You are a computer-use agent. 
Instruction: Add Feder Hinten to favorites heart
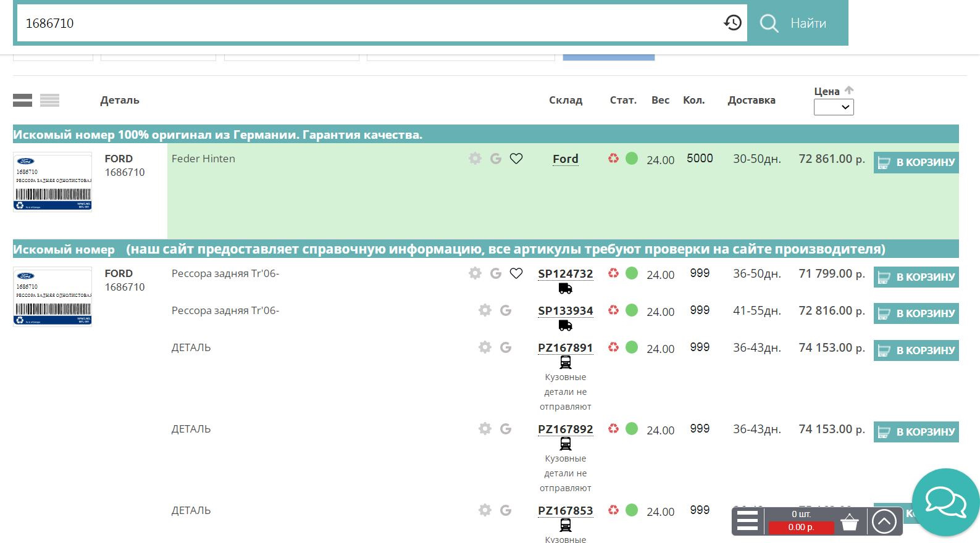tap(516, 159)
